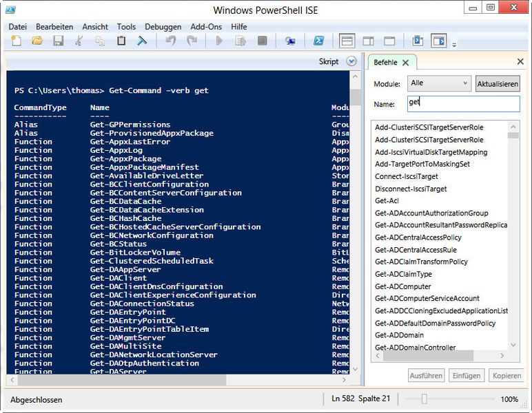
Task: Select Get-ADCentralAccessRule in the list
Action: (416, 250)
